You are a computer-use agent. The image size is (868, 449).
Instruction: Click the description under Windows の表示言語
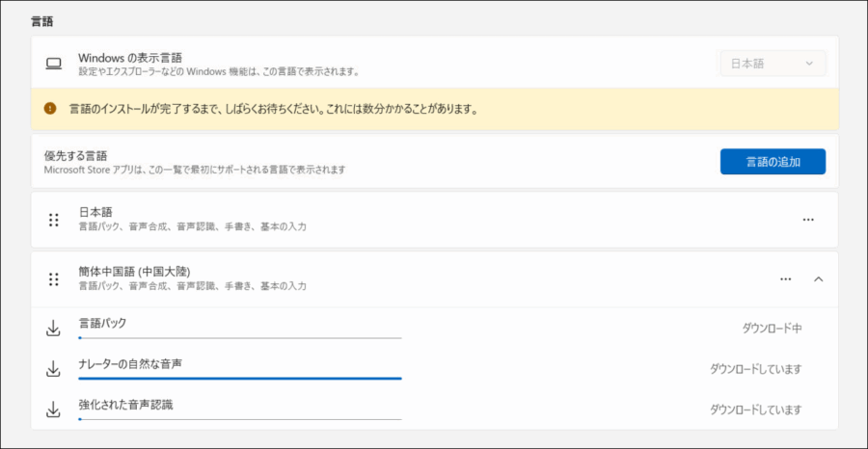tap(218, 72)
